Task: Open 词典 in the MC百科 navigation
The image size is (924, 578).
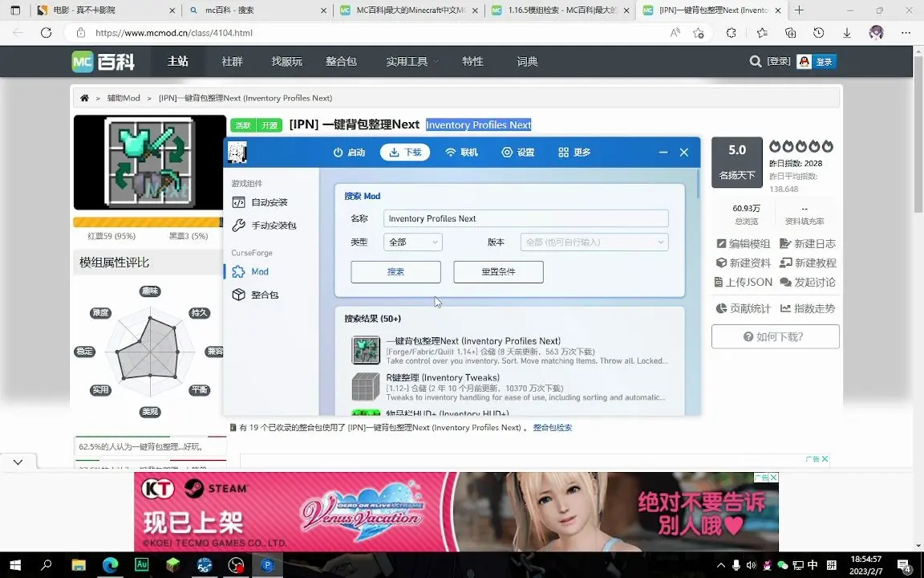Action: point(527,61)
